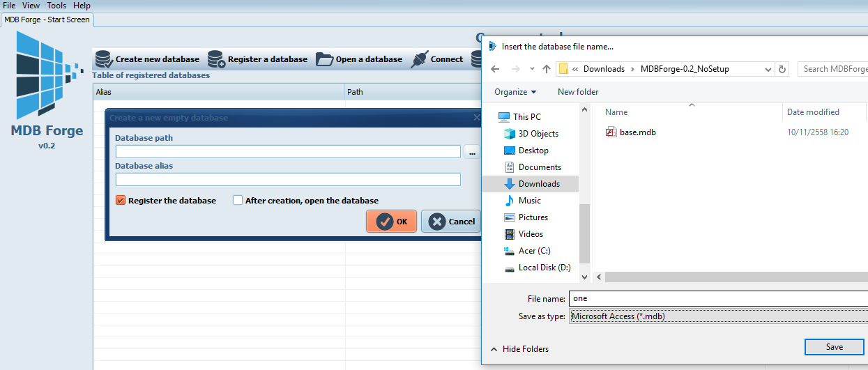Expand the address bar path dropdown
The image size is (868, 370).
[768, 69]
